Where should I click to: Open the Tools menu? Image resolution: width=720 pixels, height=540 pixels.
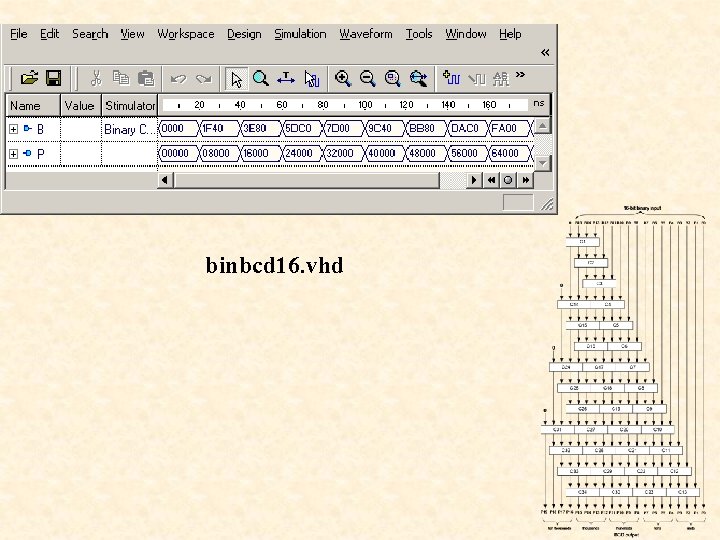click(x=419, y=34)
